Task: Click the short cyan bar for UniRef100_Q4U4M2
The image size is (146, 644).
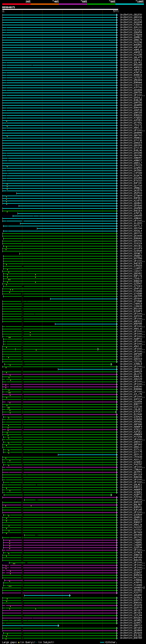Action: [47, 596]
